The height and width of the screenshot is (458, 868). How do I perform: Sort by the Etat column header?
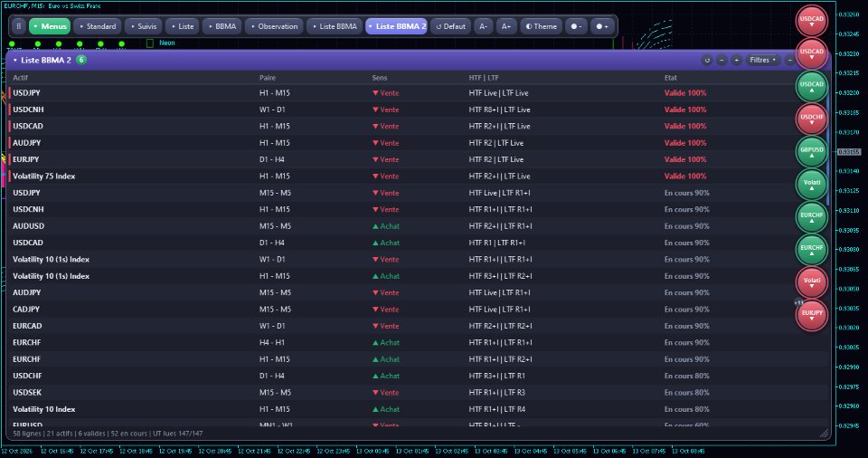[671, 78]
